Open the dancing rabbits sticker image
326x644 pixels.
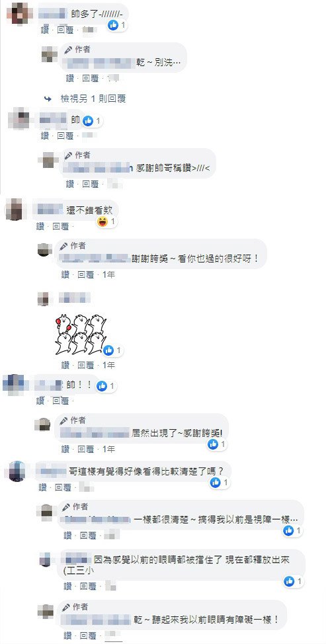coord(81,335)
